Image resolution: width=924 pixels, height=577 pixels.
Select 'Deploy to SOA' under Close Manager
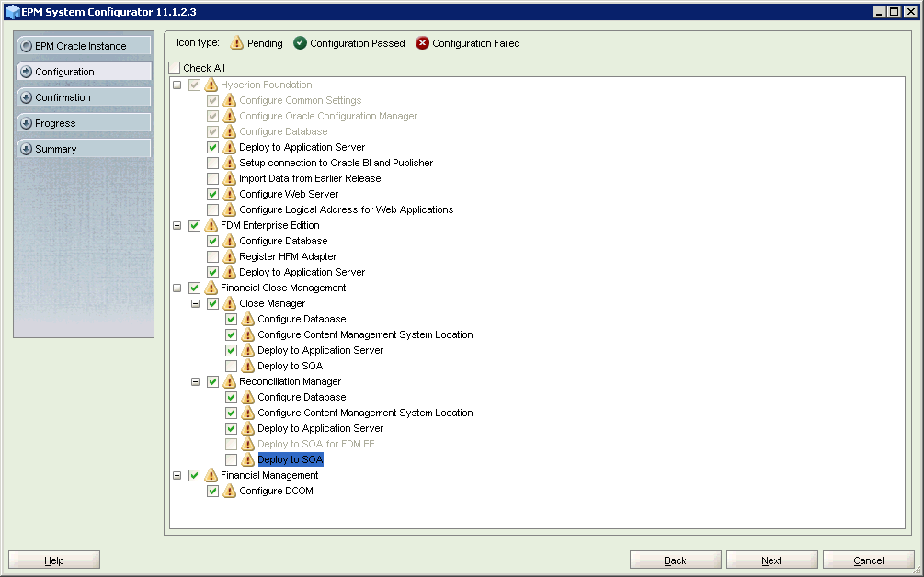pyautogui.click(x=291, y=367)
